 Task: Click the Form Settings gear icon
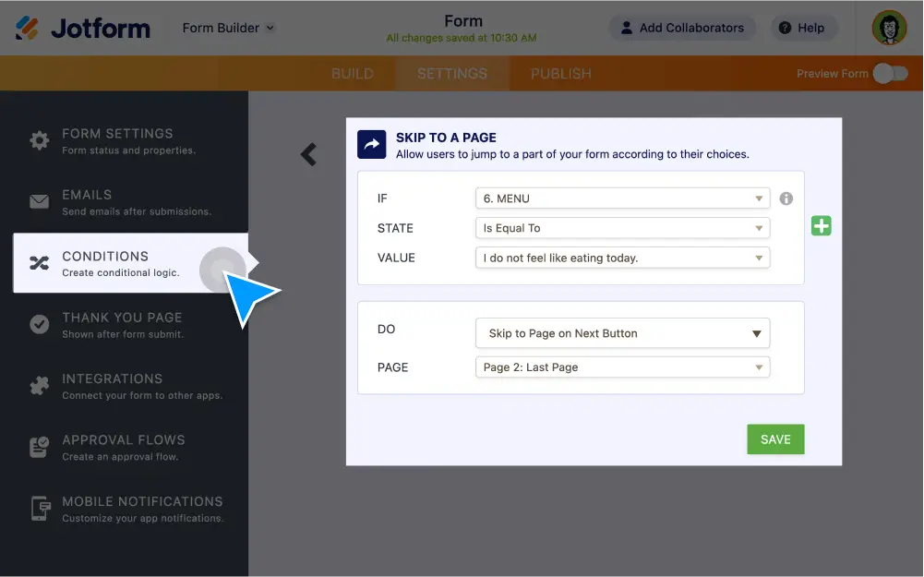(39, 140)
